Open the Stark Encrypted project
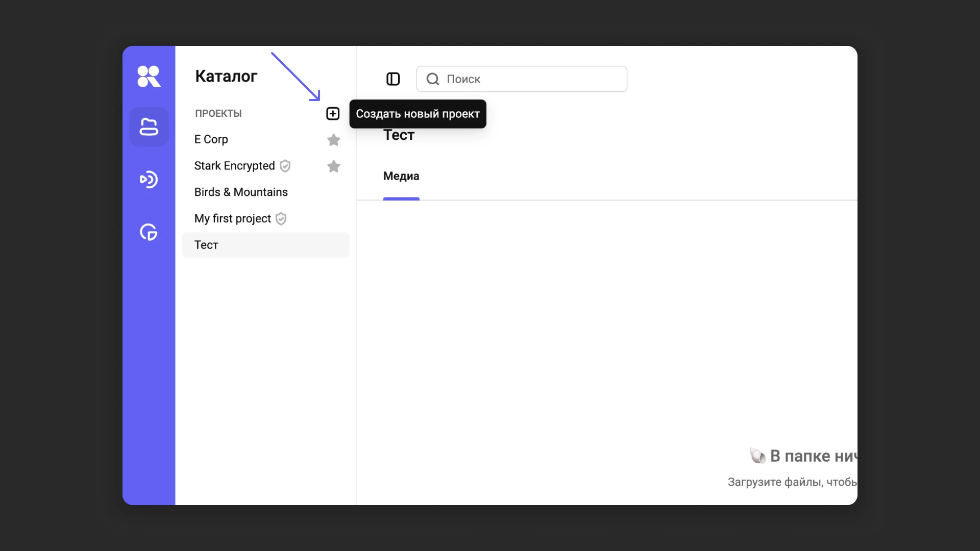This screenshot has height=551, width=980. coord(234,166)
